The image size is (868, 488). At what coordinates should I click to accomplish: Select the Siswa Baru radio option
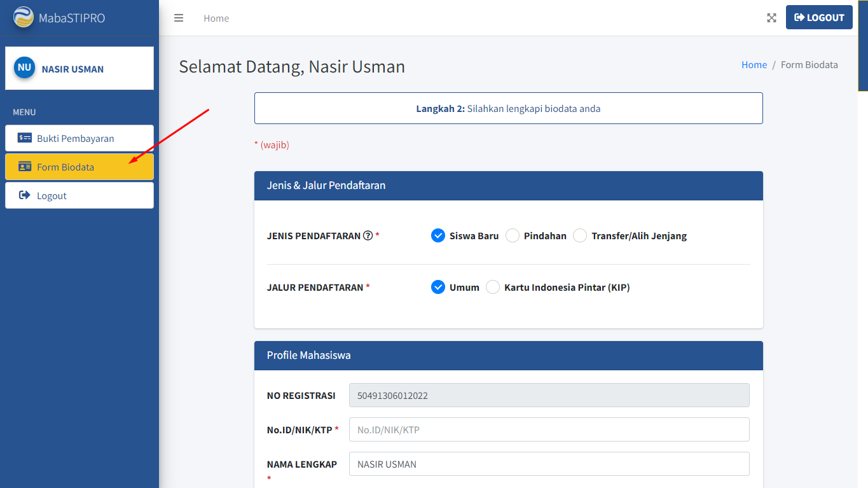(437, 235)
